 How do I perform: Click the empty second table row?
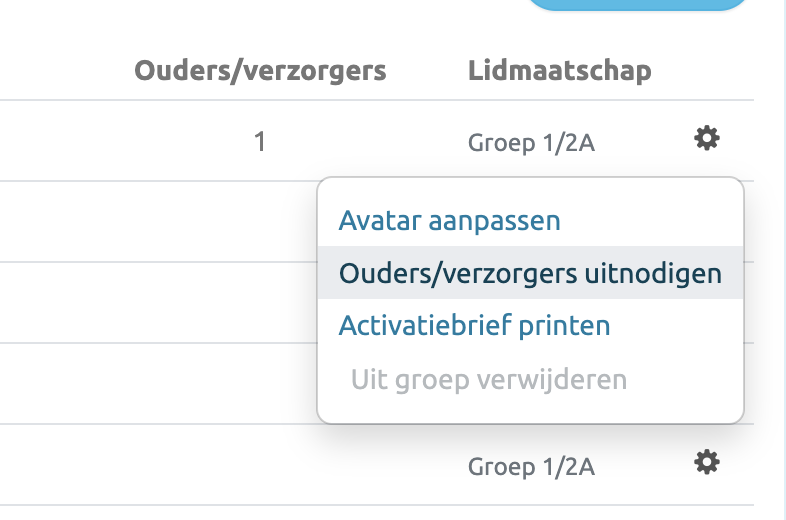[x=150, y=222]
